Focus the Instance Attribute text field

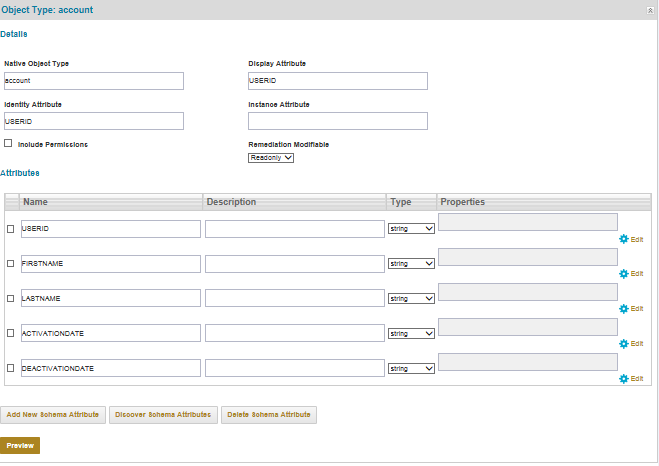pyautogui.click(x=337, y=121)
